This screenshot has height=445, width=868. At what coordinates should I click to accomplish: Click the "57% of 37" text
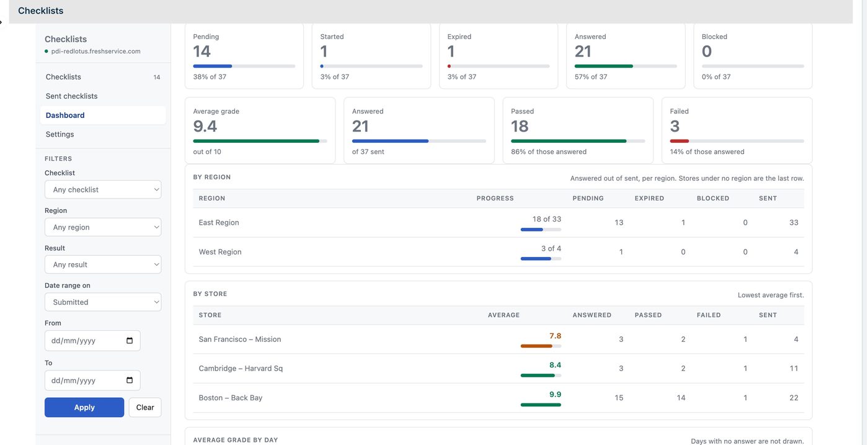click(591, 77)
